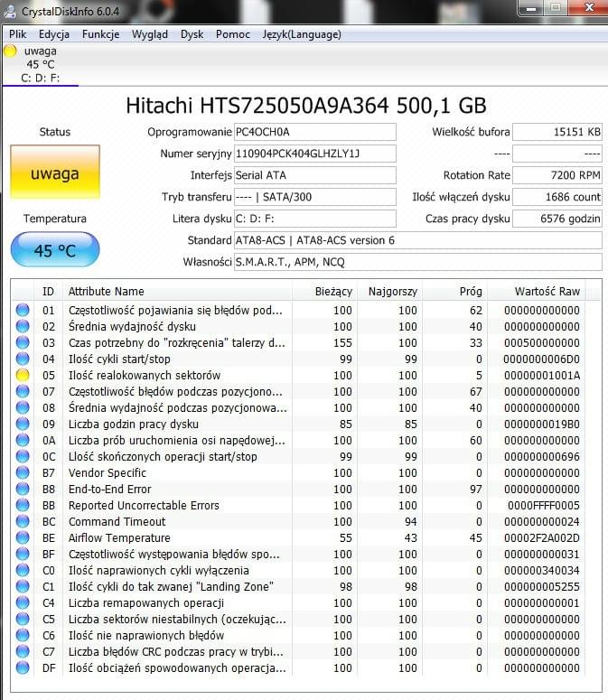Image resolution: width=608 pixels, height=700 pixels.
Task: Select raw value 0000FFFF0005
Action: pos(543,506)
